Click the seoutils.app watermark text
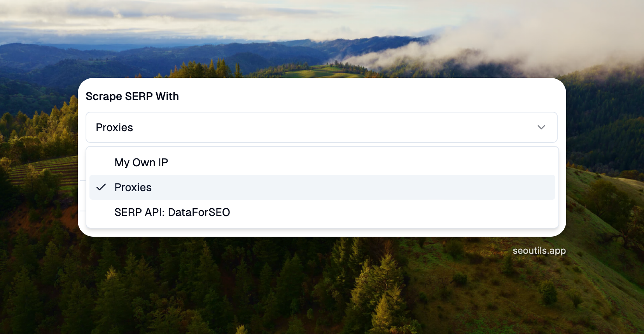644x334 pixels. click(539, 251)
